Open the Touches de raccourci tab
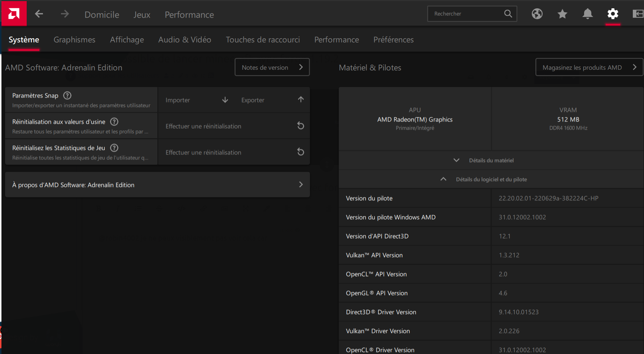The image size is (644, 354). click(263, 40)
